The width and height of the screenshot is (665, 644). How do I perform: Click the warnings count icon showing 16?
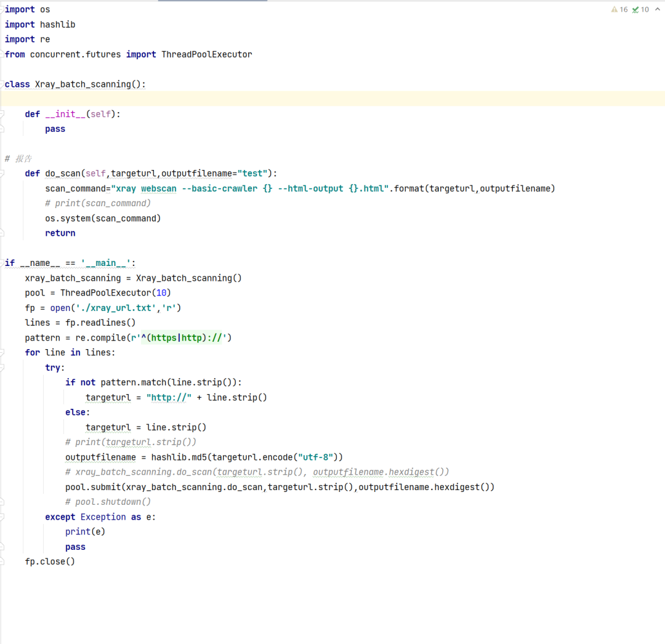point(619,9)
